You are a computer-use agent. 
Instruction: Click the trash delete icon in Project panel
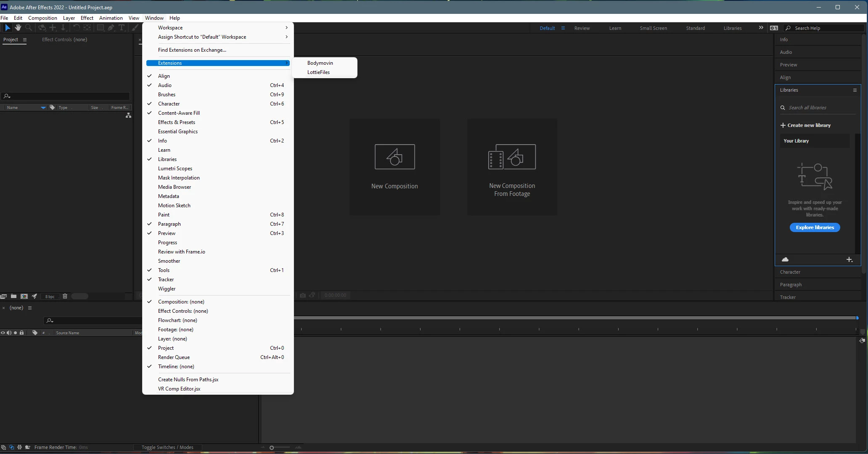(65, 296)
